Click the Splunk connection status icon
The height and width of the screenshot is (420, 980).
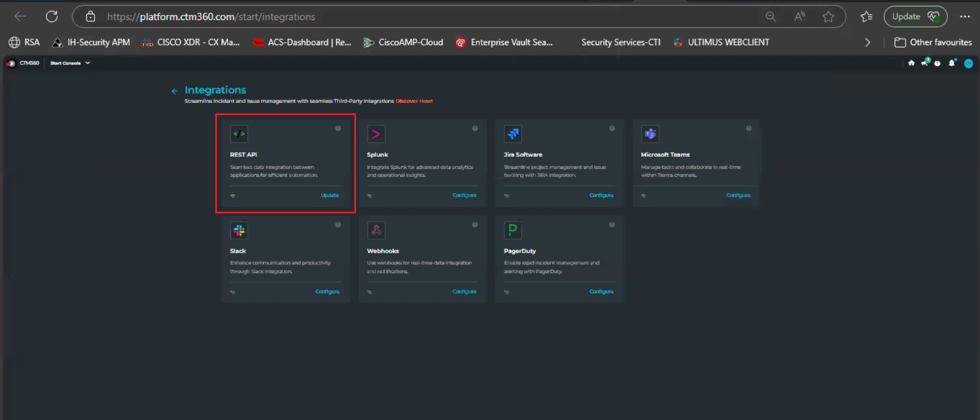point(370,196)
